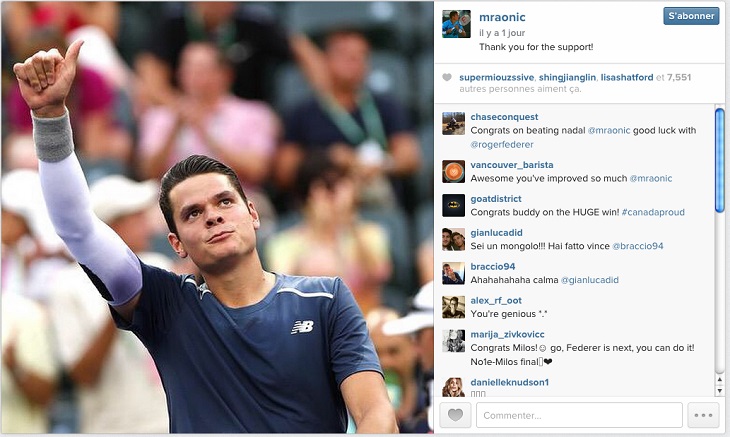Image resolution: width=730 pixels, height=437 pixels.
Task: Follow the @rogerfederer mention link
Action: click(502, 144)
